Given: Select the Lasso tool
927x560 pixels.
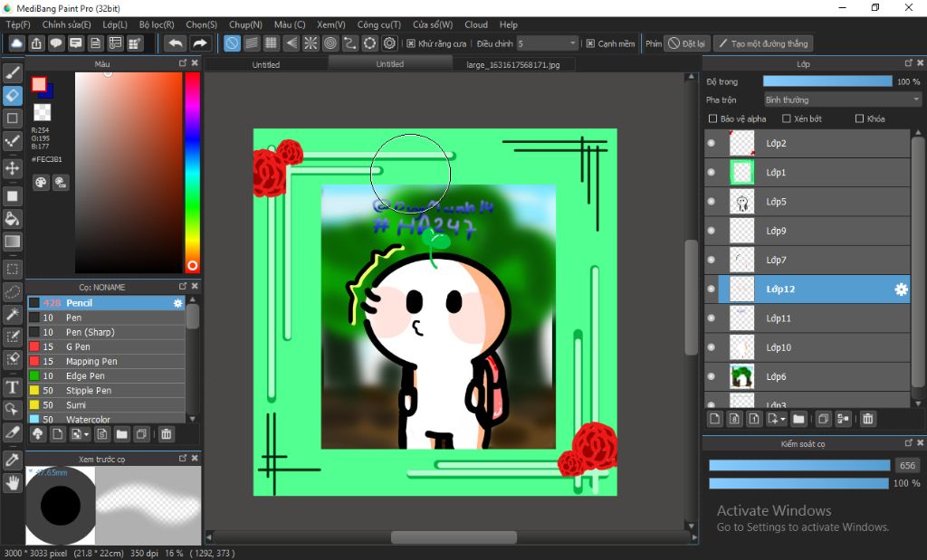Looking at the screenshot, I should coord(13,292).
